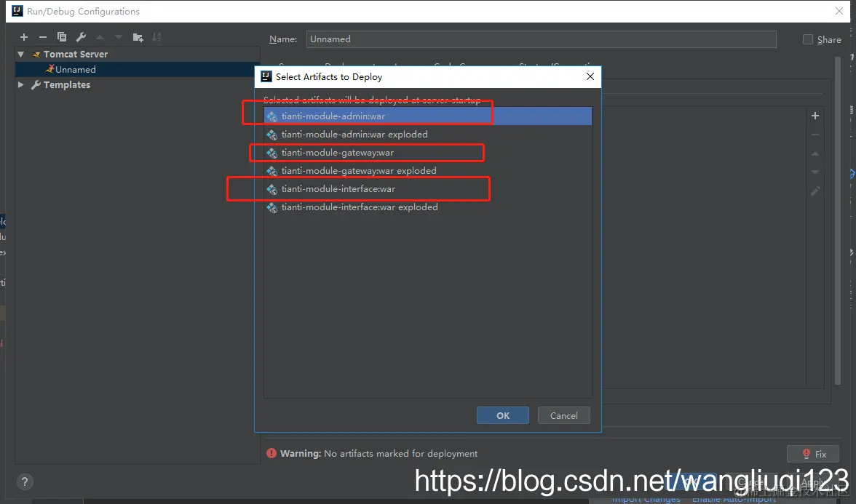856x504 pixels.
Task: Close the Select Artifacts to Deploy dialog
Action: tap(590, 76)
